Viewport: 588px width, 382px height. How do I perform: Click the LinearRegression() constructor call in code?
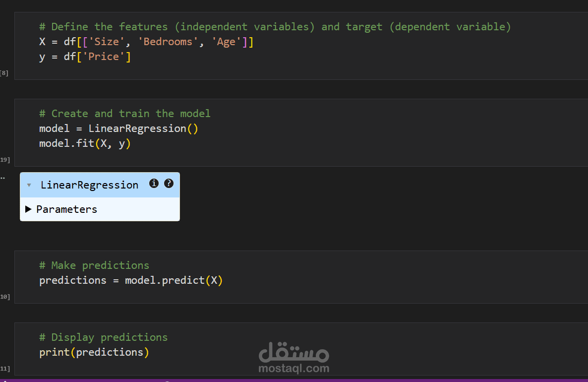tap(143, 128)
